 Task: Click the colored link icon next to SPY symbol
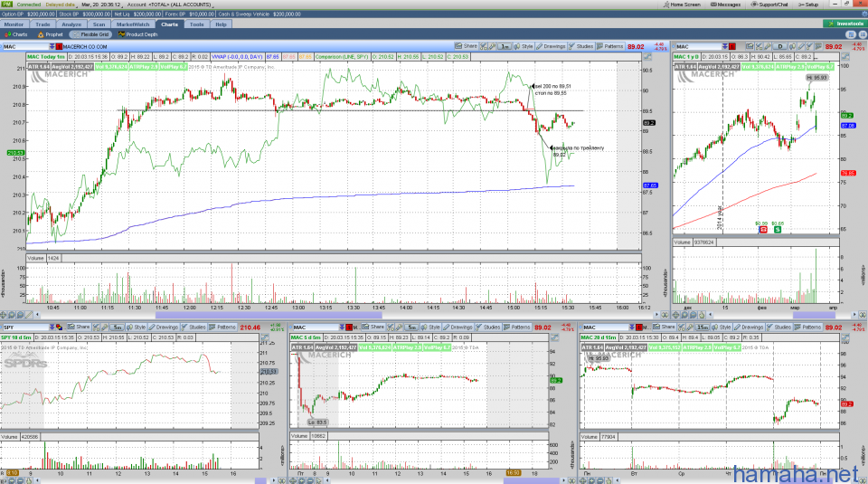pos(59,327)
